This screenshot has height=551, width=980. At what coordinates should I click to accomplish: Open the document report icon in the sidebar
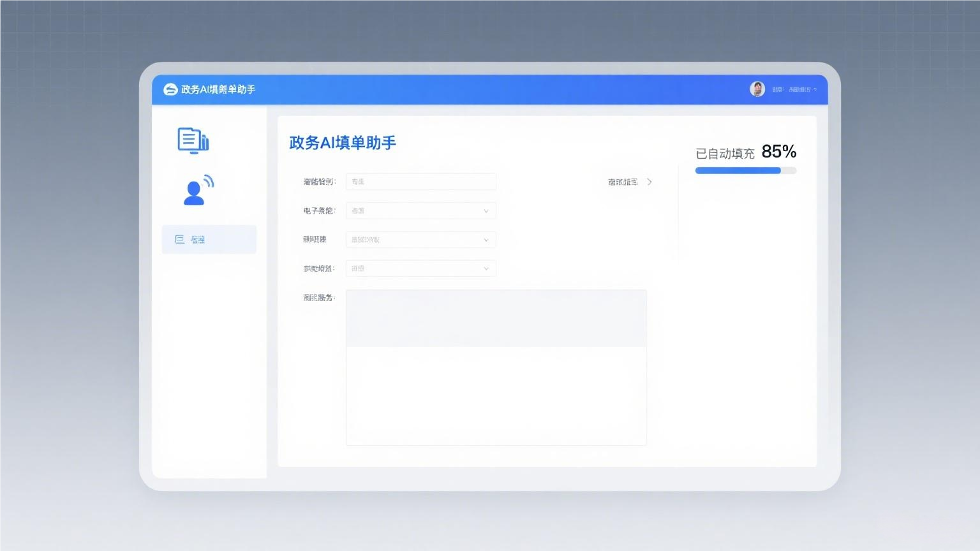tap(192, 141)
